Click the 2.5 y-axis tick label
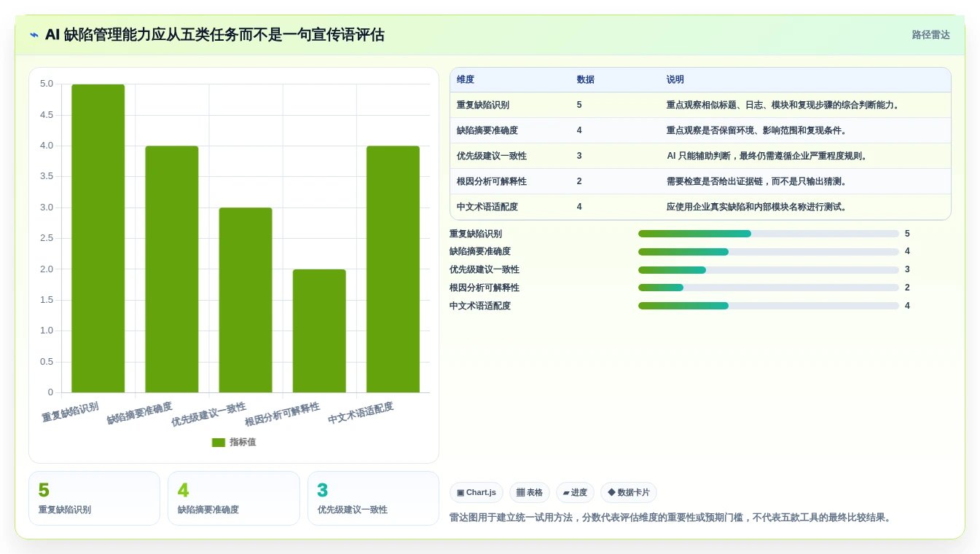The height and width of the screenshot is (554, 980). (x=47, y=238)
